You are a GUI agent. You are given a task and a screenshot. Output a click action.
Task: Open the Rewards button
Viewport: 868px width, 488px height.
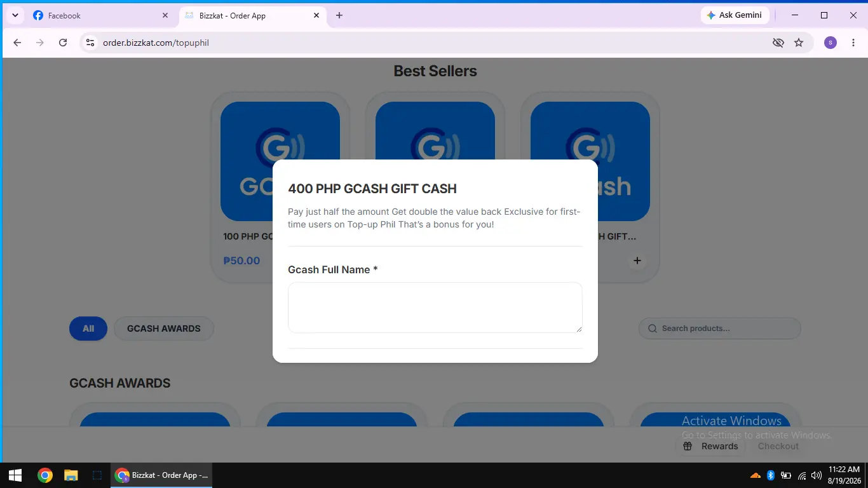pyautogui.click(x=710, y=446)
